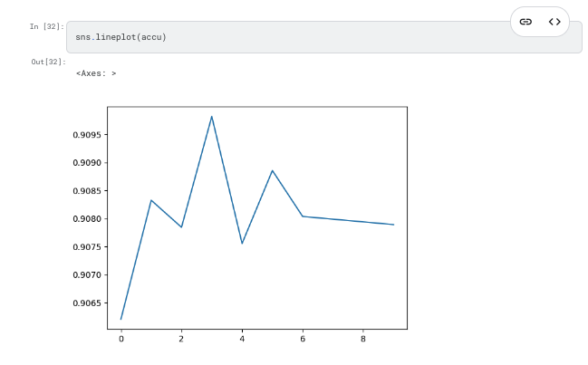Click the x-axis tick label 0
Viewport: 588px width, 365px height.
pos(121,339)
